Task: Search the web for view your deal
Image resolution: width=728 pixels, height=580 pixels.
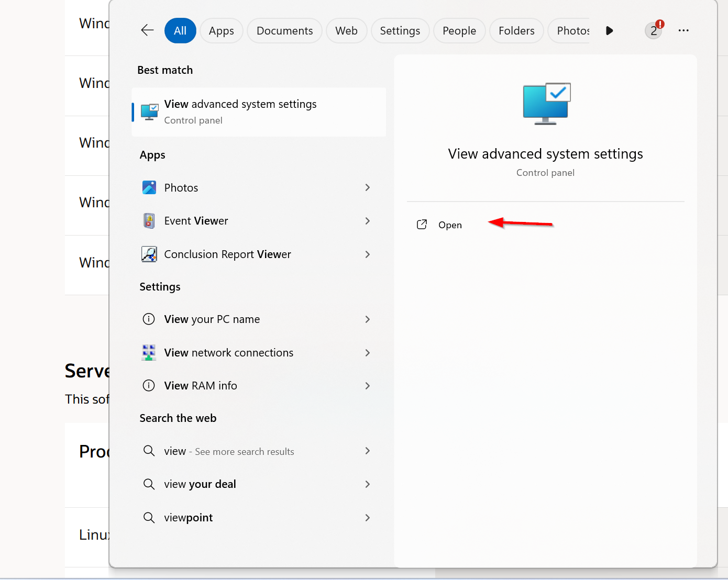Action: (200, 484)
